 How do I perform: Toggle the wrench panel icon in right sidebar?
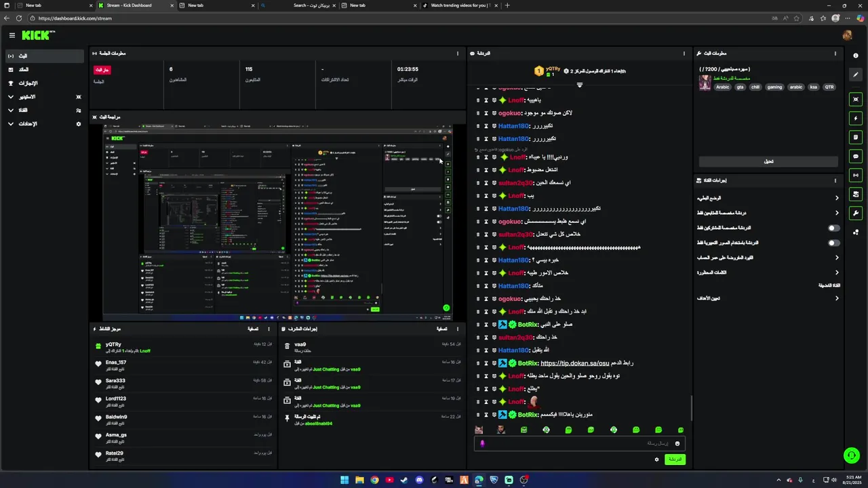point(856,213)
